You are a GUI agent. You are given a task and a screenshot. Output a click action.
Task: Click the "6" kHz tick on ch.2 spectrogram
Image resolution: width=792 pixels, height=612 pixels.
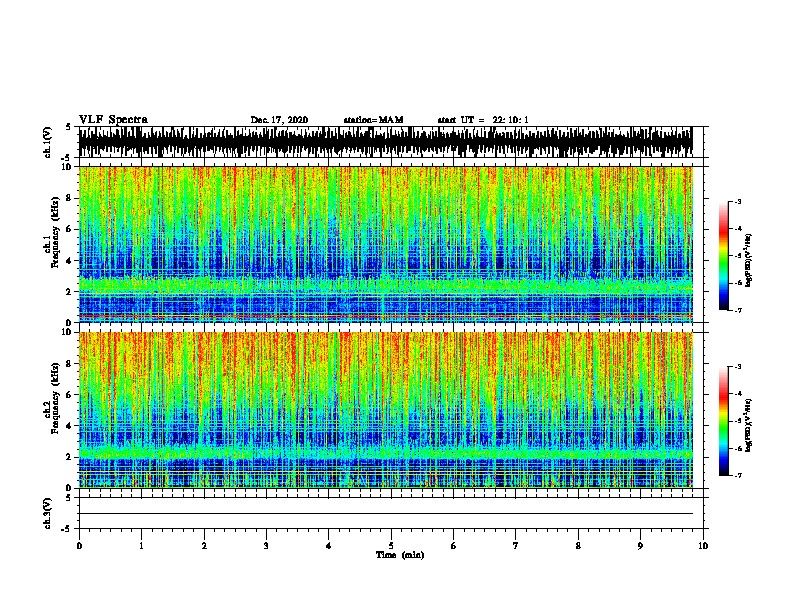(69, 394)
